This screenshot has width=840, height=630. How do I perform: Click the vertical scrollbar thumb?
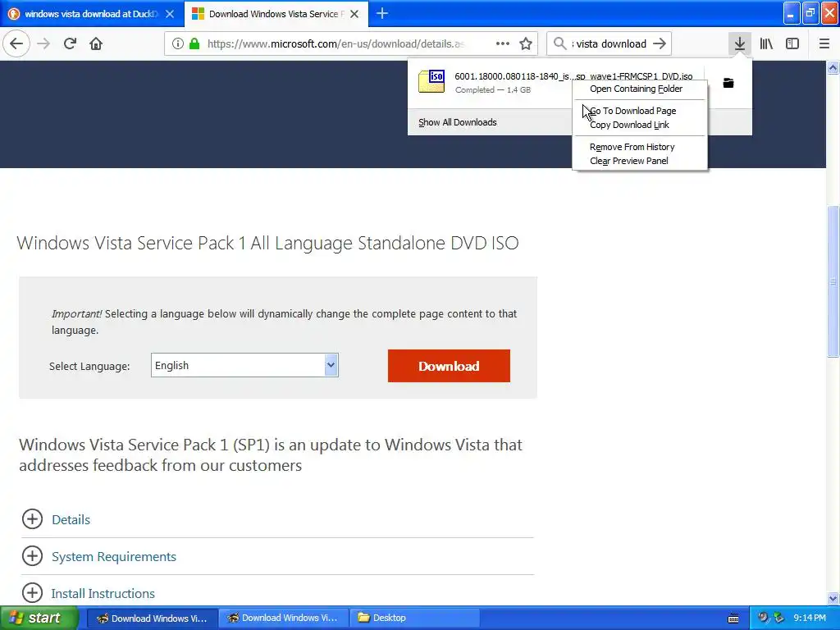833,281
